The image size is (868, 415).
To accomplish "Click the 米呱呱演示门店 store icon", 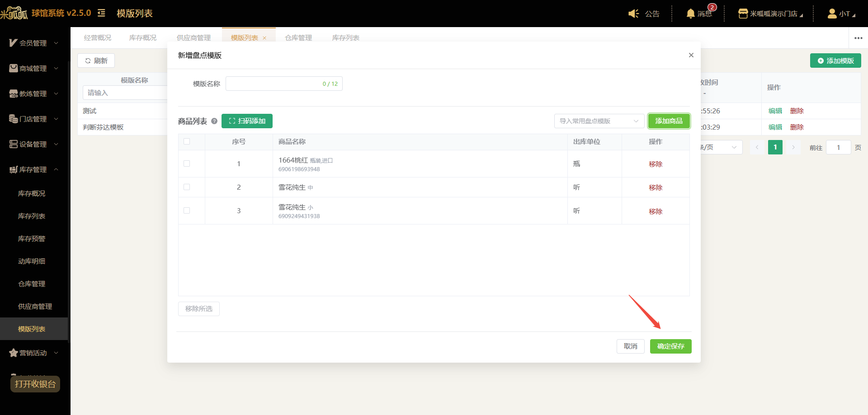I will [743, 14].
